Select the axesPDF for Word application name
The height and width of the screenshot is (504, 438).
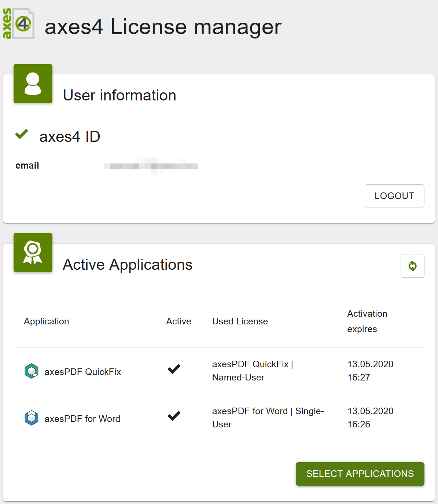pos(82,419)
